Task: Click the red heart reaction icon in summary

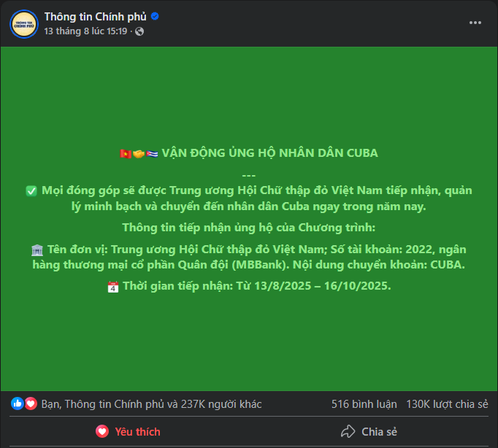Action: 31,403
